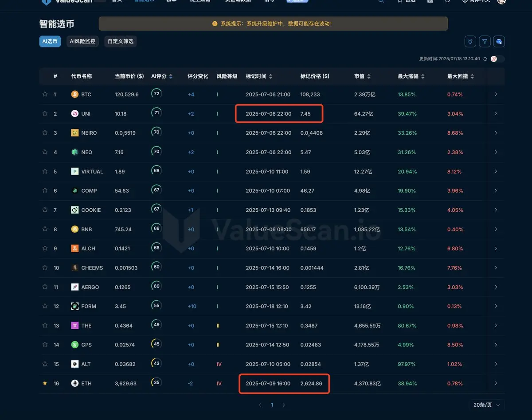
Task: Click market cap 1,035.22亿
Action: 367,229
